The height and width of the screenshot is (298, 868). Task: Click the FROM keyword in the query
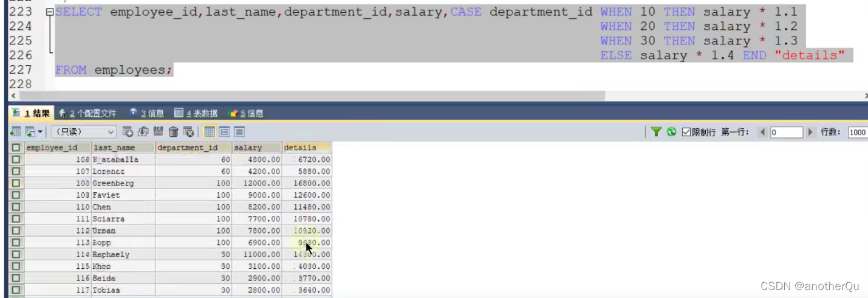[71, 70]
